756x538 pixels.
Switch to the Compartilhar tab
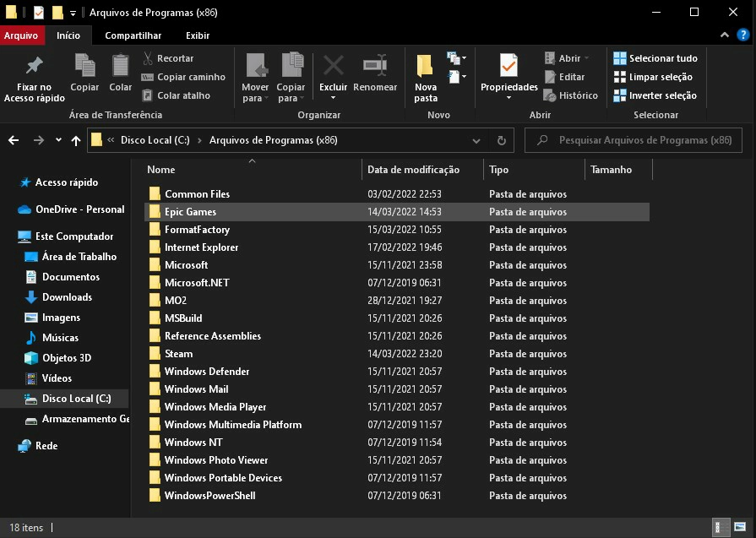(x=133, y=35)
